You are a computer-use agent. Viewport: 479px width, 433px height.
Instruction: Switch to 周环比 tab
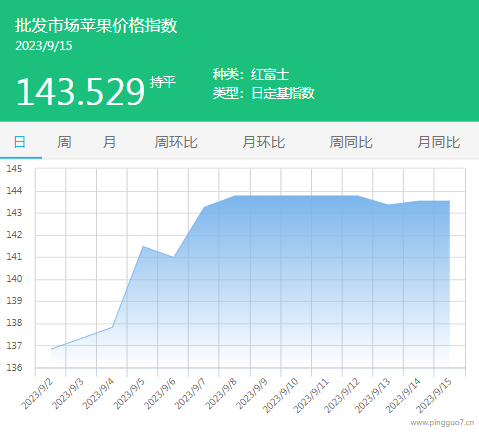176,142
